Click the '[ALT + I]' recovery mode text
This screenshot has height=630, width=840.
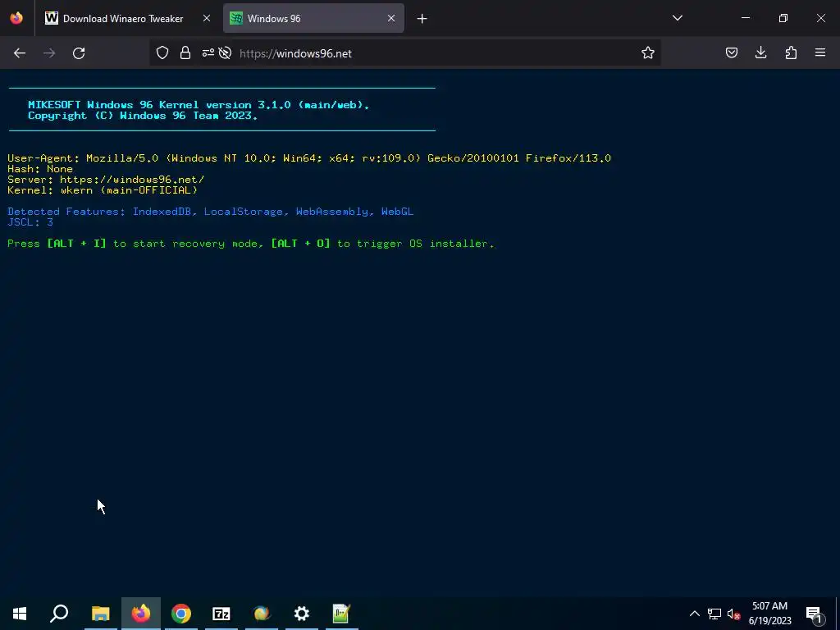click(x=76, y=243)
